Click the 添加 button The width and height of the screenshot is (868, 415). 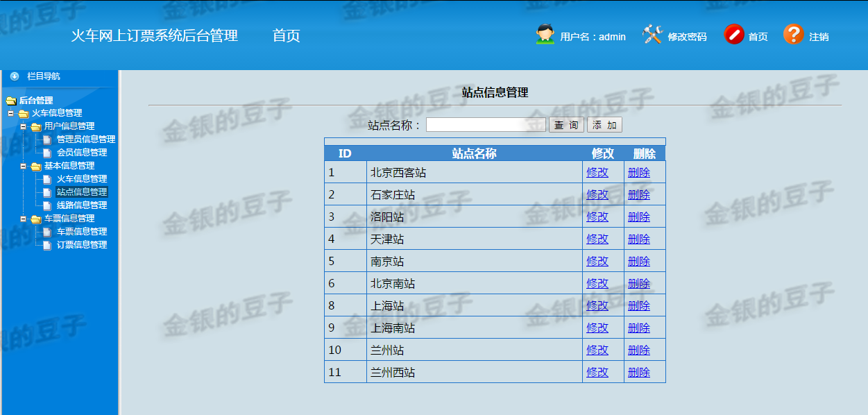[605, 124]
